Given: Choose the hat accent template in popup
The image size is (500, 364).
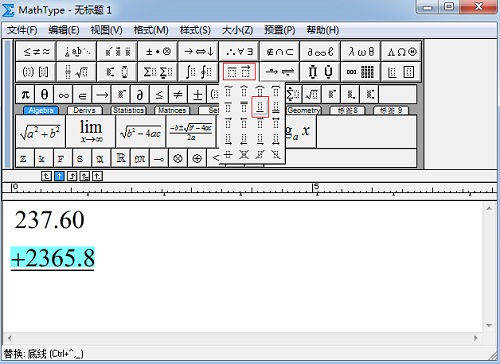Looking at the screenshot, I should 244,91.
